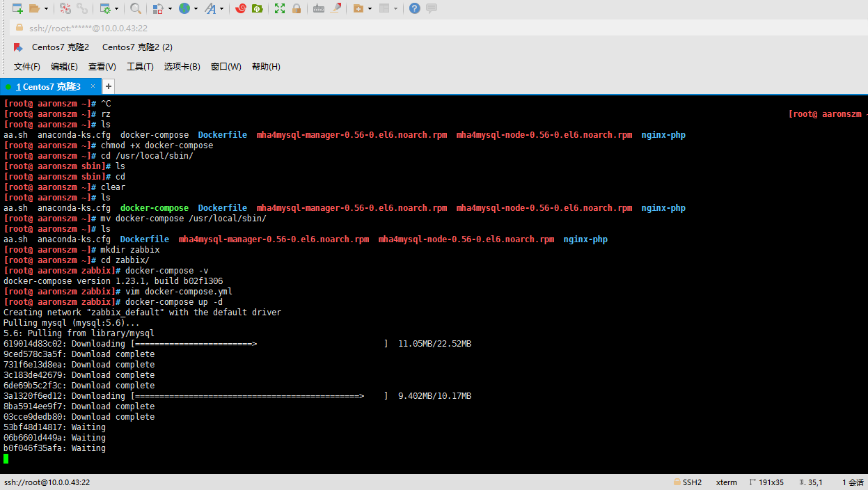Click the highlight pen icon
868x490 pixels.
pyautogui.click(x=336, y=8)
